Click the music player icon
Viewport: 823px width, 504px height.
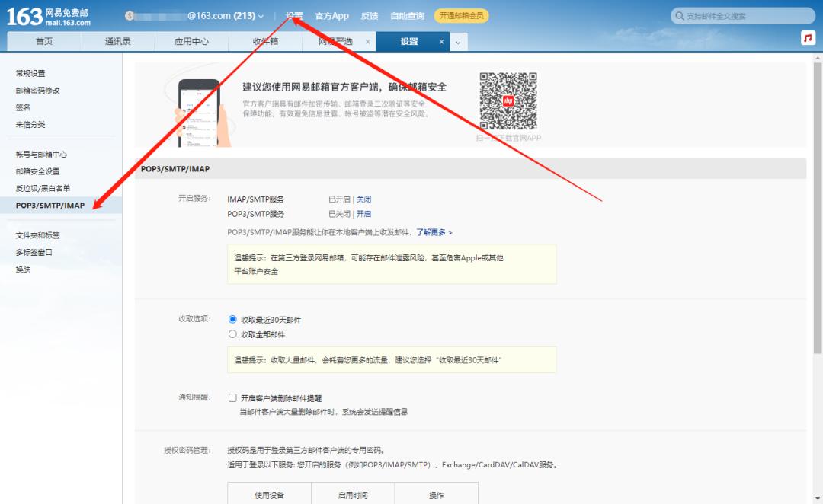807,37
